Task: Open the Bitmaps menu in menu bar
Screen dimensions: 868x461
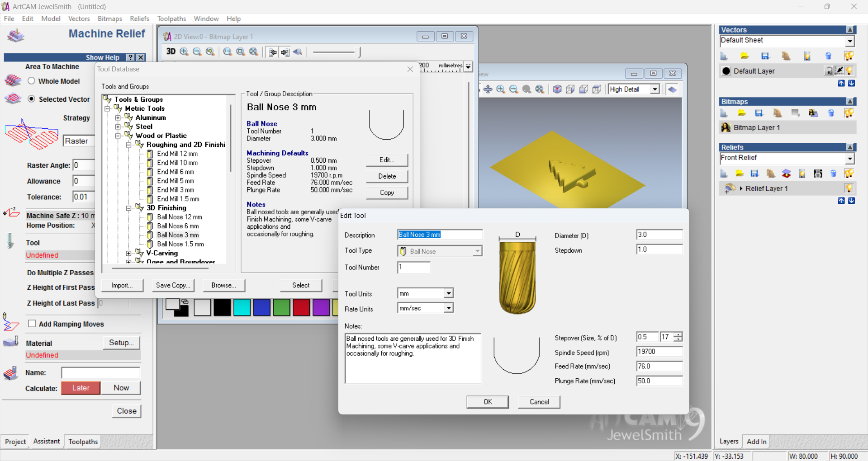Action: tap(110, 19)
